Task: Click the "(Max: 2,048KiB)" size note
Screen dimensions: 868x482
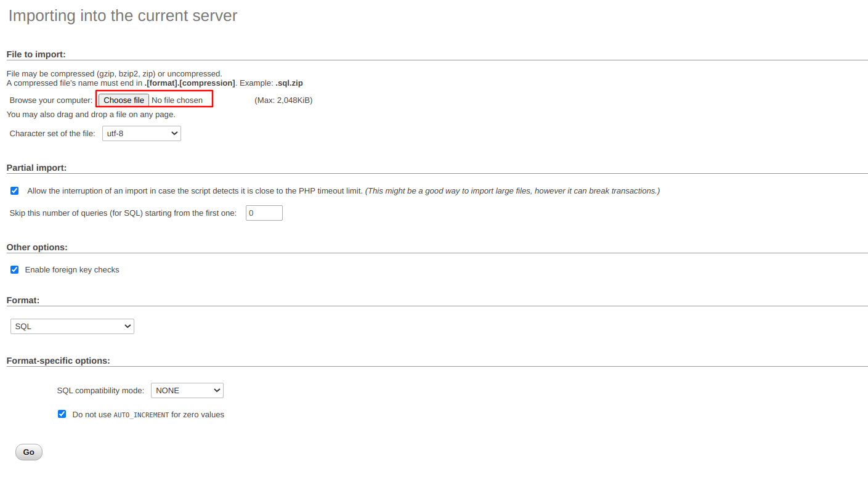Action: tap(283, 100)
